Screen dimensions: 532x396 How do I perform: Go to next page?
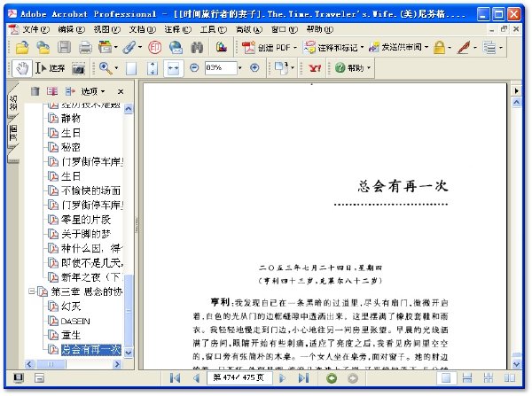(282, 378)
